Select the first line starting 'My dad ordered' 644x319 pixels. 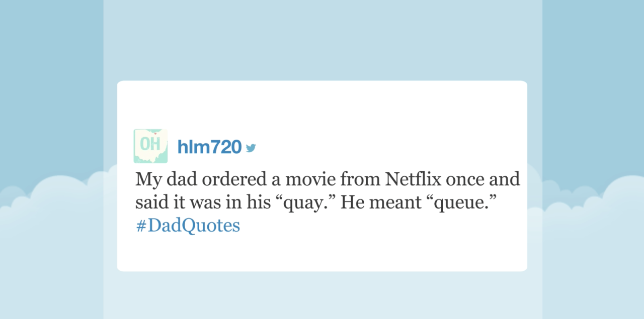328,179
